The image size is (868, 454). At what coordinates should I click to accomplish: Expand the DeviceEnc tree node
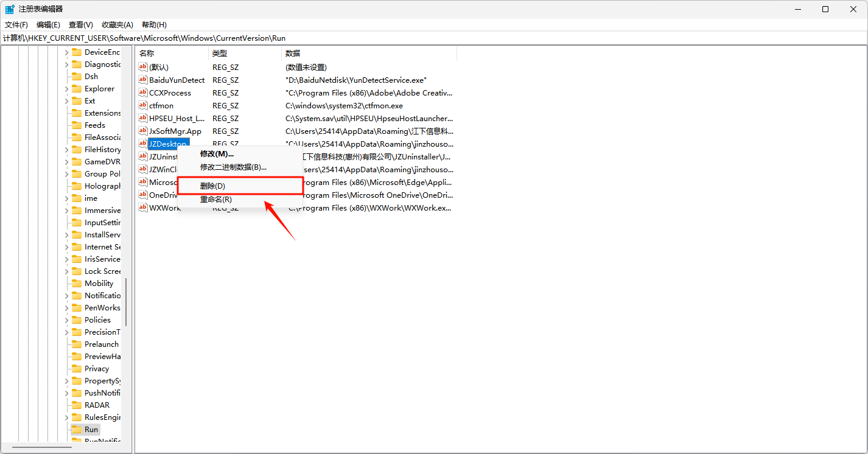(x=67, y=52)
